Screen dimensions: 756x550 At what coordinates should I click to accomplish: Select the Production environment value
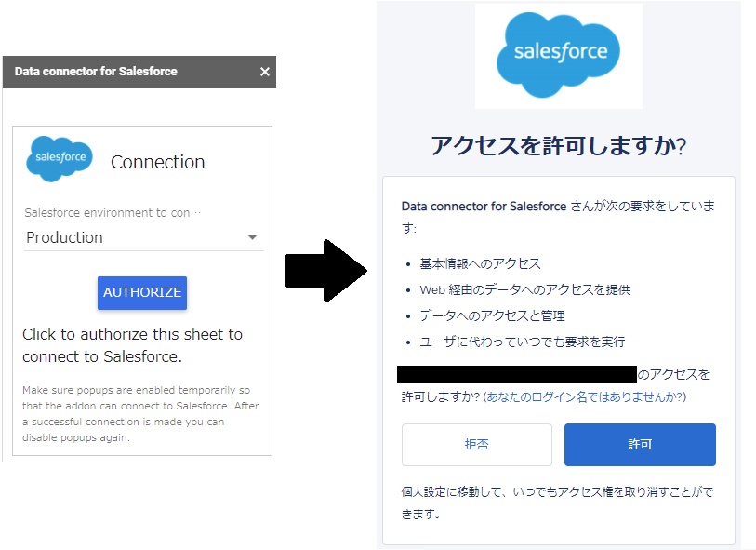point(65,237)
